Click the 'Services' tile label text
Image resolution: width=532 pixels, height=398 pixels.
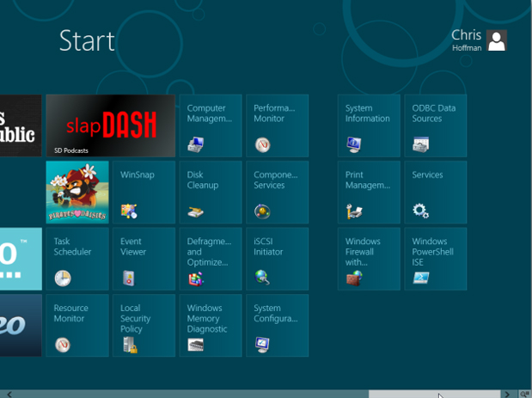coord(427,175)
